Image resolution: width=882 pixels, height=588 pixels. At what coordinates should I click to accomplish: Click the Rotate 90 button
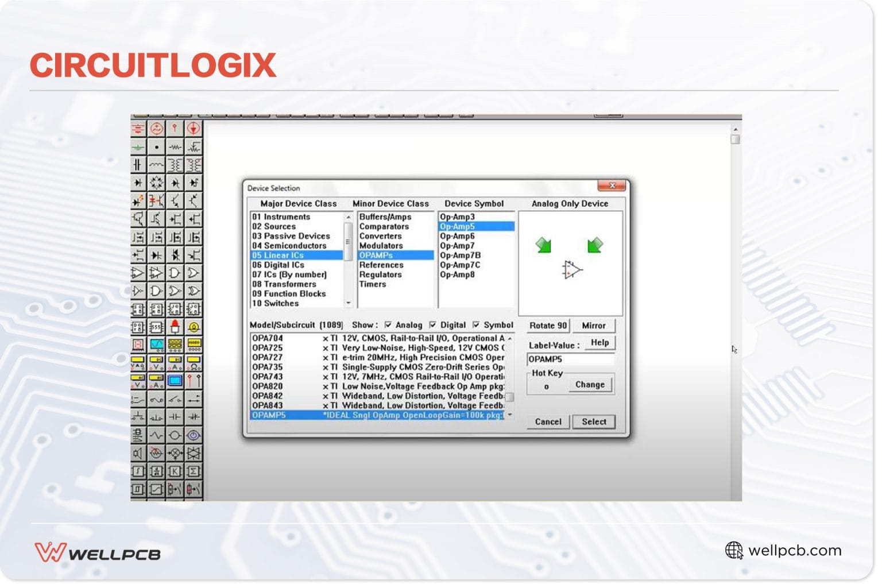[547, 326]
